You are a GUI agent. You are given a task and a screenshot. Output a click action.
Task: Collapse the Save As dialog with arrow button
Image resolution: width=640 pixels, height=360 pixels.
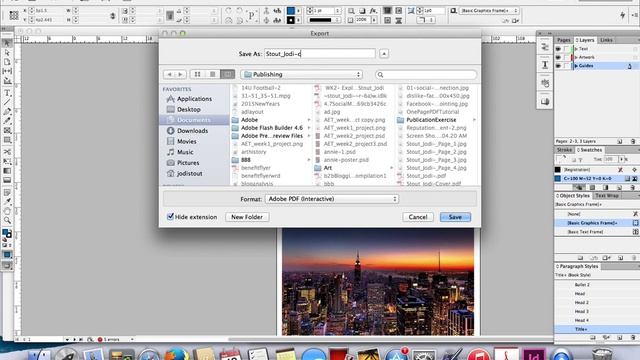[384, 53]
